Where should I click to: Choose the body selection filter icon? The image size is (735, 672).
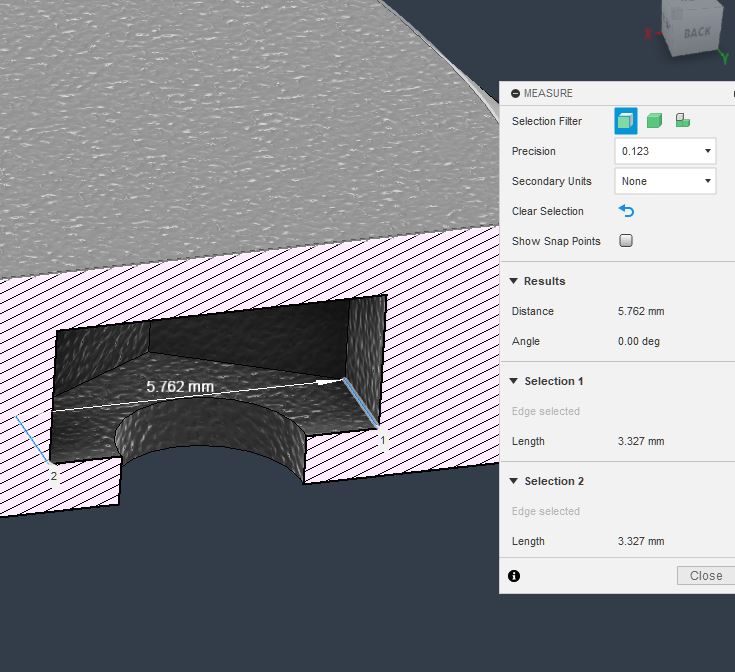point(654,121)
